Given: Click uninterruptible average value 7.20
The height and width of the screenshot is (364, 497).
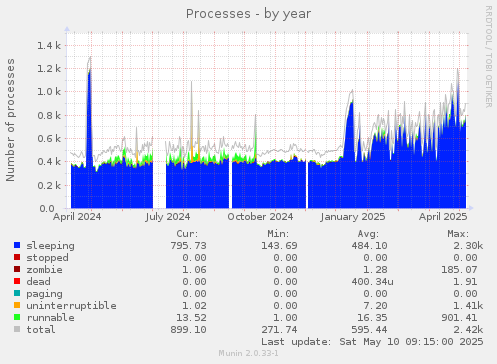Looking at the screenshot, I should coord(375,306).
